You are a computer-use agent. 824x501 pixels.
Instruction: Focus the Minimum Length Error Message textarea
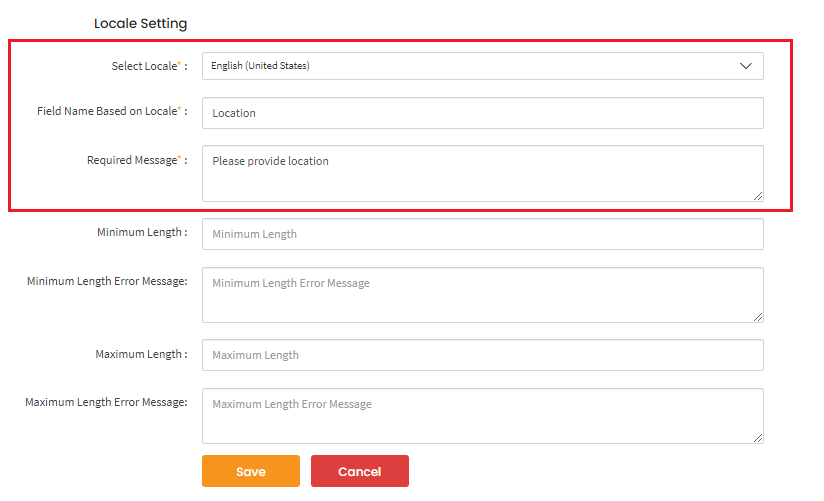[x=482, y=294]
